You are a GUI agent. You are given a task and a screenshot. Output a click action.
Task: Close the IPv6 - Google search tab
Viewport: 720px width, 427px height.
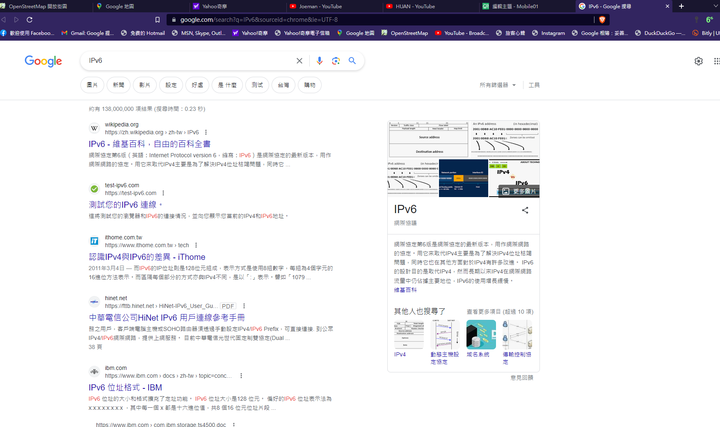667,6
